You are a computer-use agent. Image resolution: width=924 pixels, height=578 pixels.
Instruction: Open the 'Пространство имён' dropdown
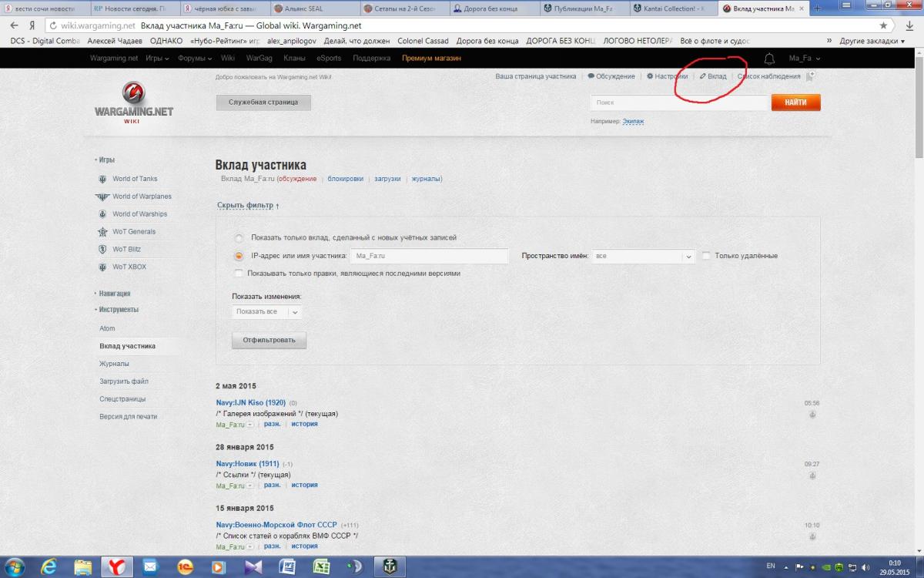[x=643, y=256]
